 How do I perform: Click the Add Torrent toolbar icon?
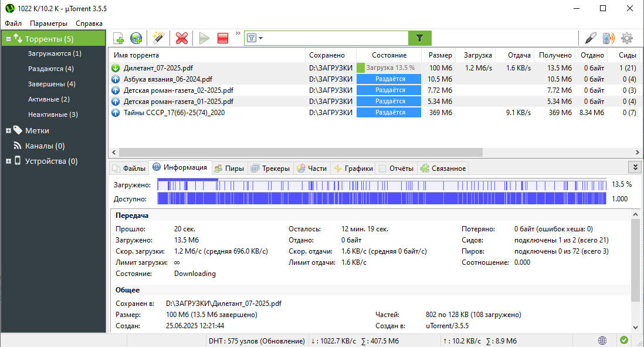118,38
